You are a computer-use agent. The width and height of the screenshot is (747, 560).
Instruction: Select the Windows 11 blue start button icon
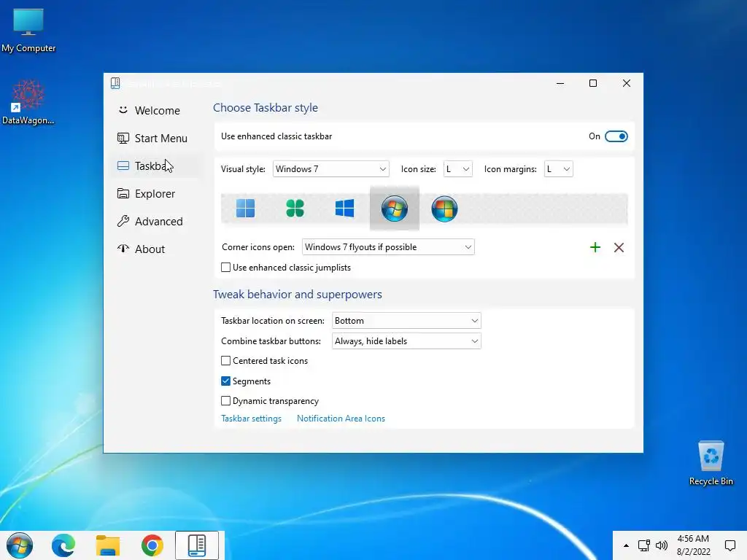[x=245, y=208]
